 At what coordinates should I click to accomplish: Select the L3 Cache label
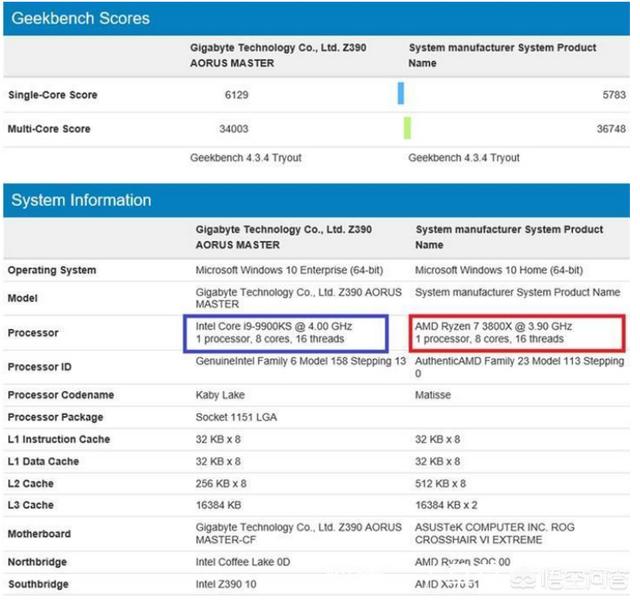[x=31, y=505]
